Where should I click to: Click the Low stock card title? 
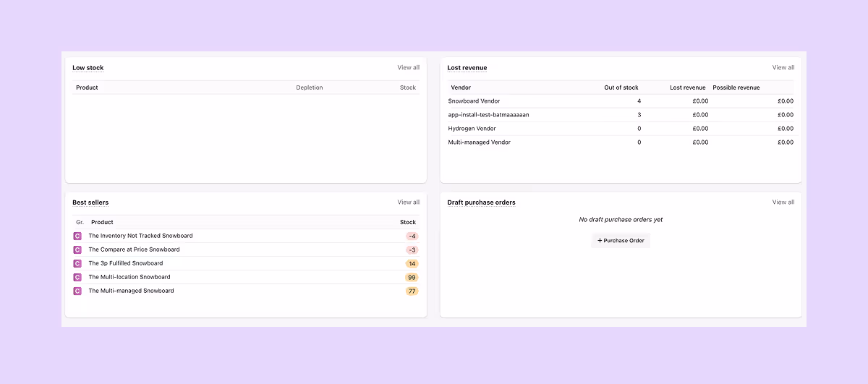pyautogui.click(x=88, y=68)
